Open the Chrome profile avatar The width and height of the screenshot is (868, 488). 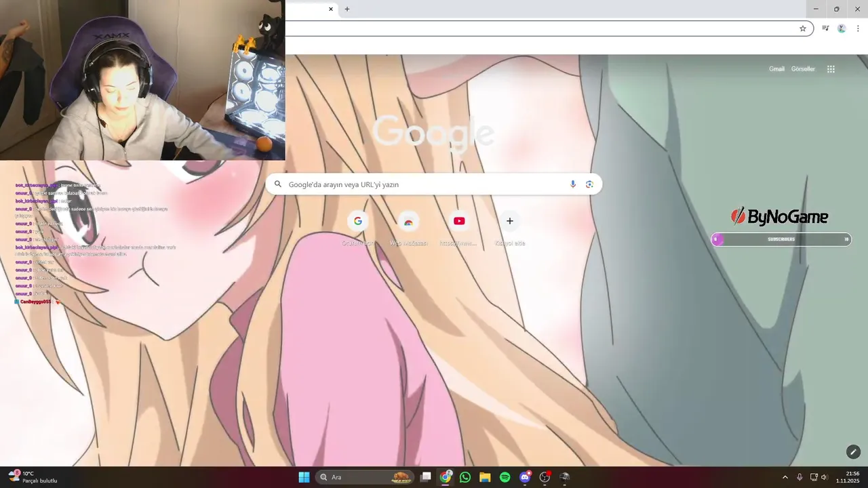[x=842, y=28]
